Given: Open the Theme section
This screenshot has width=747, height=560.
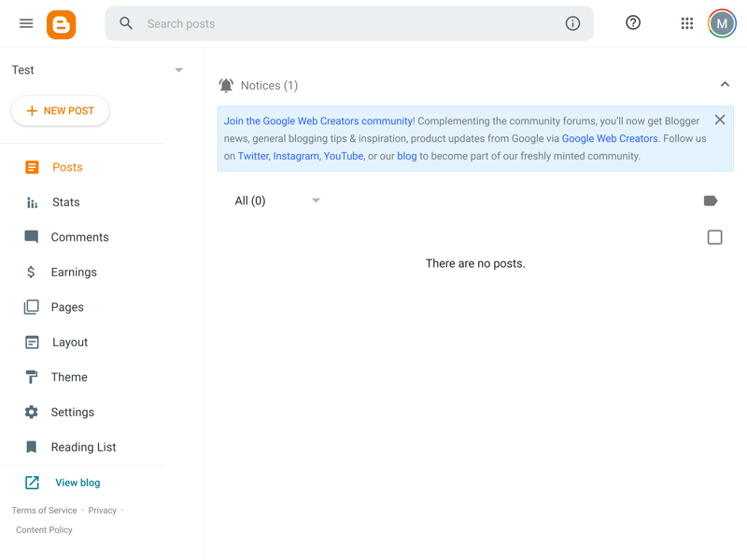Looking at the screenshot, I should pos(69,377).
